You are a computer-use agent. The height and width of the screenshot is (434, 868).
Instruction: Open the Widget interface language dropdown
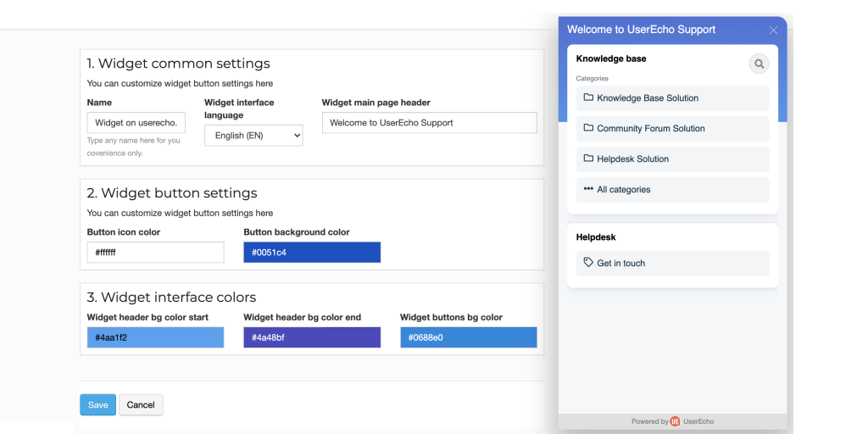tap(253, 135)
